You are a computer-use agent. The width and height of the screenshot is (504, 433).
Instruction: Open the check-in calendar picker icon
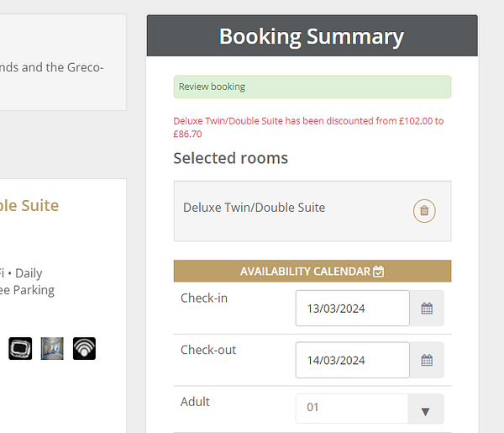coord(427,309)
